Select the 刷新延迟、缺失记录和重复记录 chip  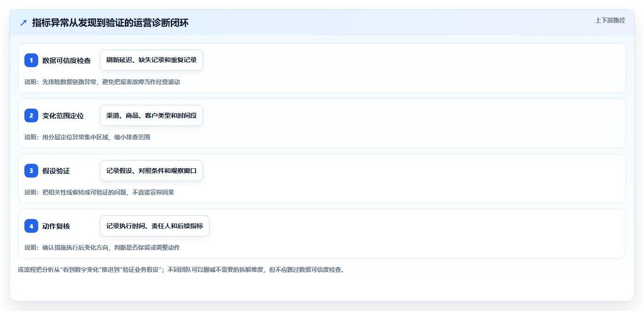[151, 60]
